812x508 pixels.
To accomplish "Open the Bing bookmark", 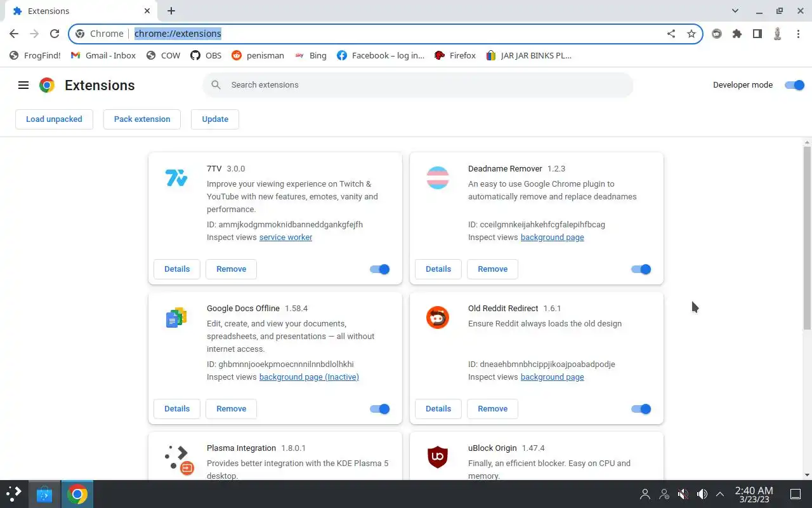I will (311, 55).
